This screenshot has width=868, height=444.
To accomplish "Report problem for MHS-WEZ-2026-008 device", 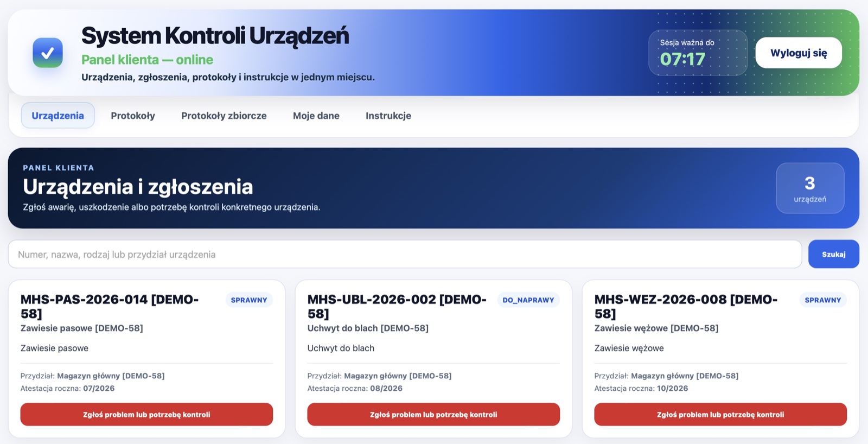I will (x=720, y=414).
